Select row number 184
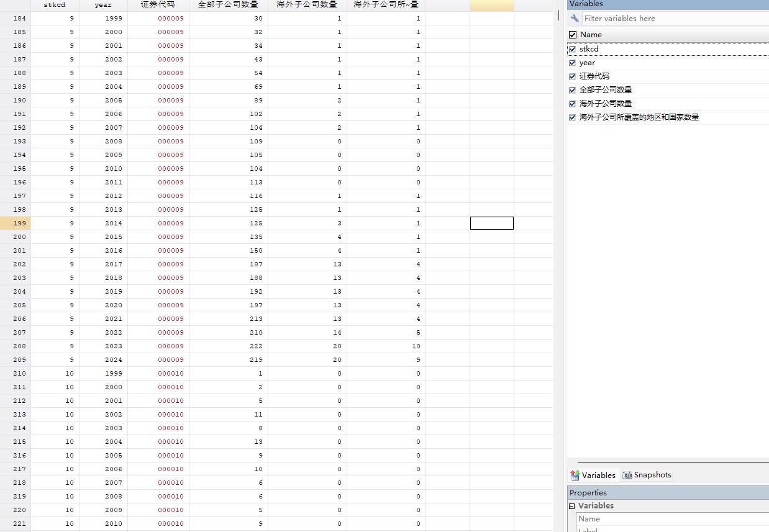Viewport: 769px width, 532px height. coord(16,19)
